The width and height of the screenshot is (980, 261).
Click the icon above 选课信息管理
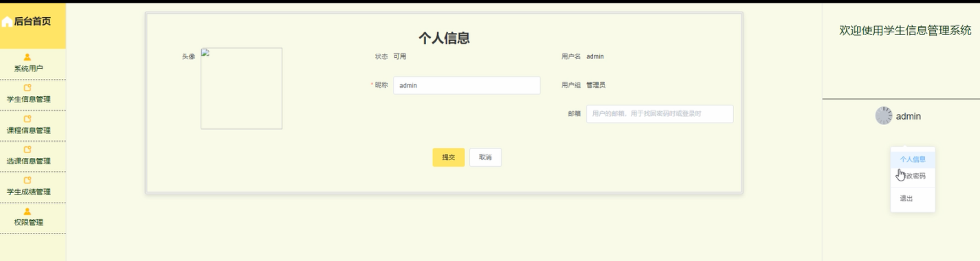click(x=27, y=149)
